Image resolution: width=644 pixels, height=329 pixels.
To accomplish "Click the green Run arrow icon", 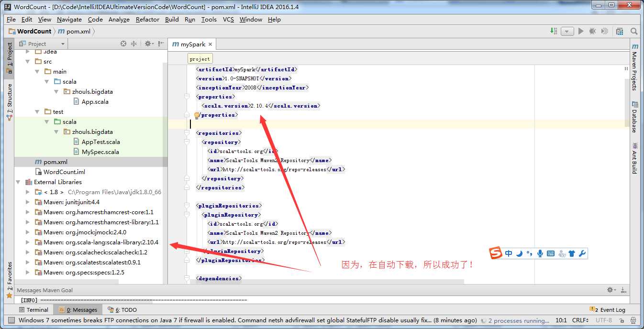I will coord(581,31).
